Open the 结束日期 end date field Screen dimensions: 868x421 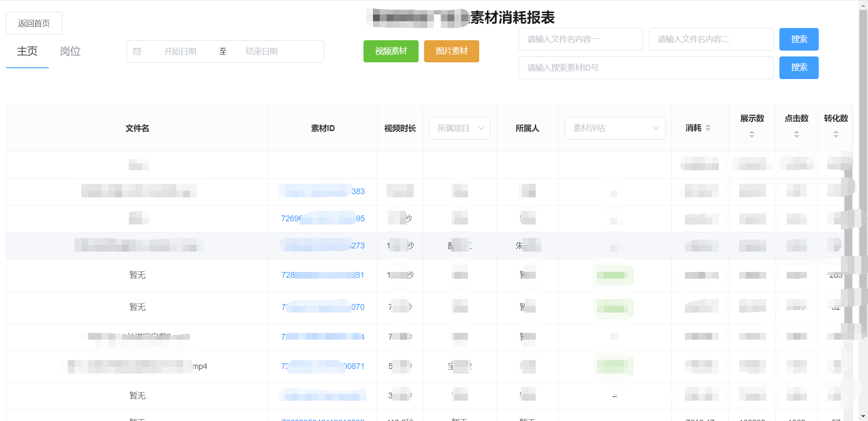[262, 51]
